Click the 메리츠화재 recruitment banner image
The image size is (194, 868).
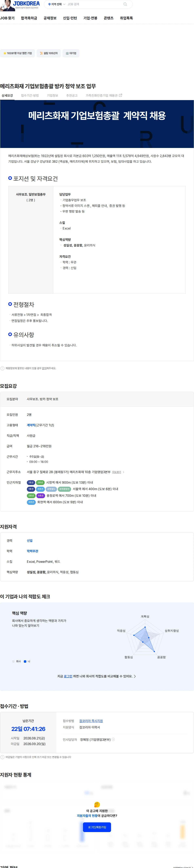pyautogui.click(x=97, y=124)
